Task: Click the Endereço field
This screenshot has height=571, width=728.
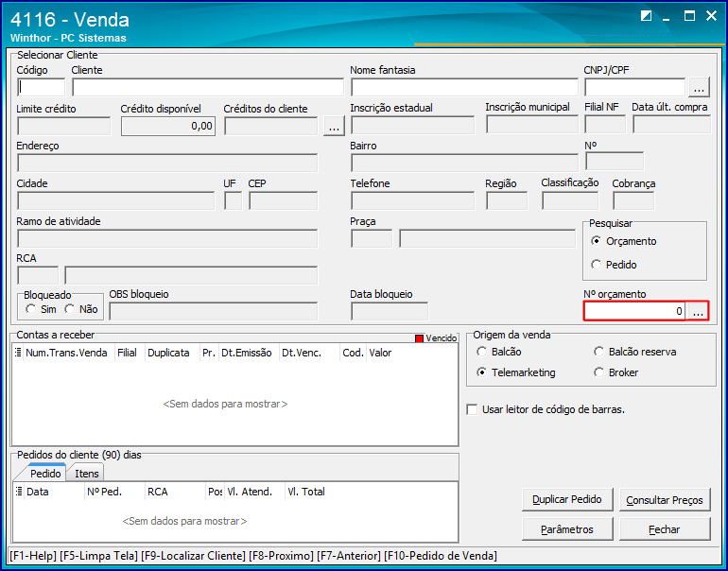Action: [x=167, y=164]
